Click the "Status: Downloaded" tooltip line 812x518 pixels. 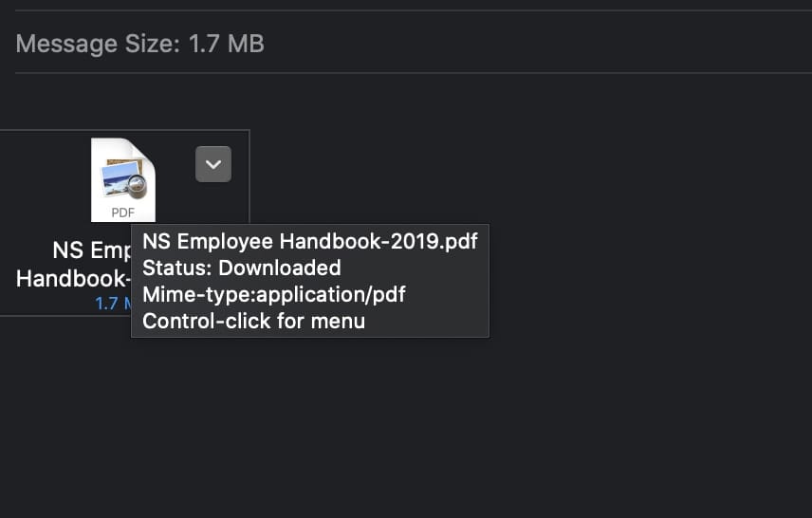point(241,268)
